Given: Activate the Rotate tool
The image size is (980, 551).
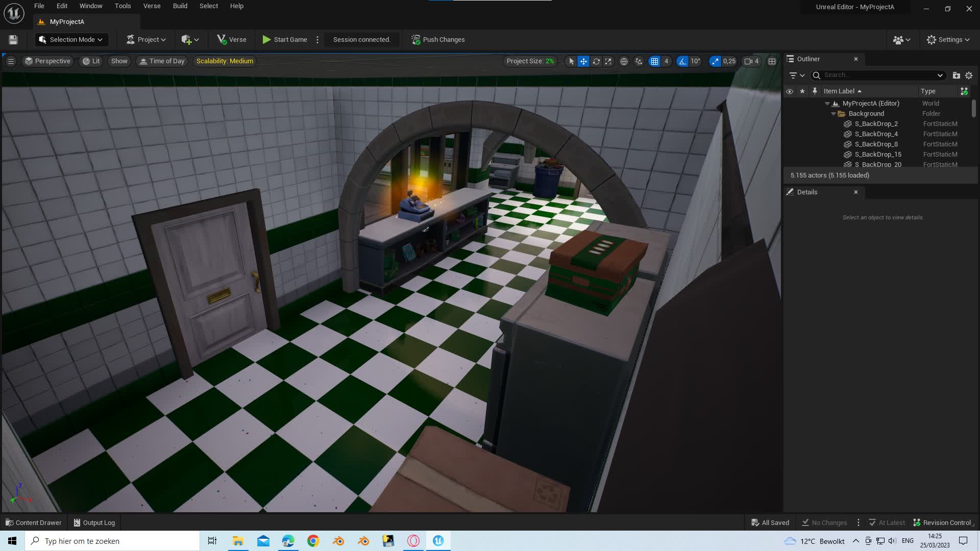Looking at the screenshot, I should point(596,61).
